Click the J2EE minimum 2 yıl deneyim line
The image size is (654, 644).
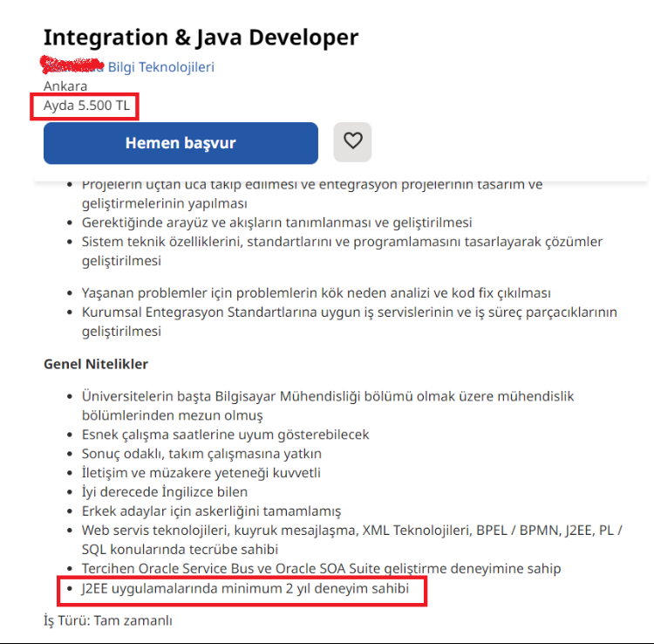[x=245, y=590]
